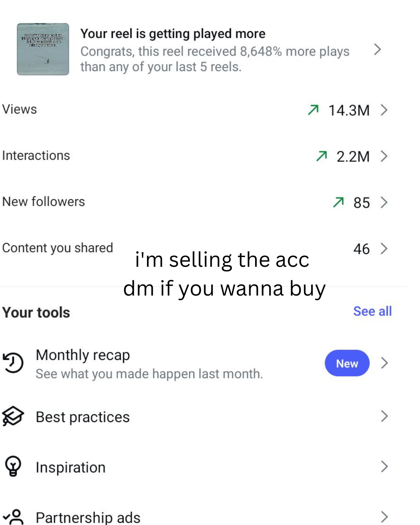The image size is (420, 525).
Task: Select the Inspiration tool label
Action: 70,467
